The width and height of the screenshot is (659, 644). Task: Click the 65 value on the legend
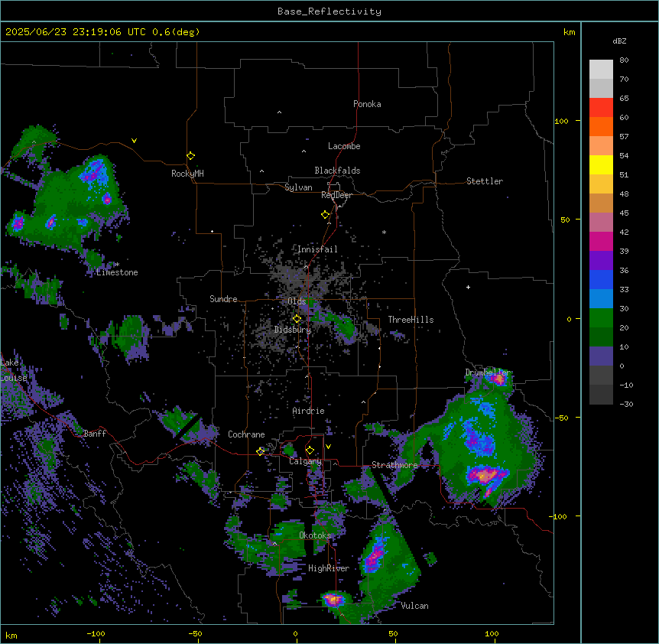(x=624, y=99)
